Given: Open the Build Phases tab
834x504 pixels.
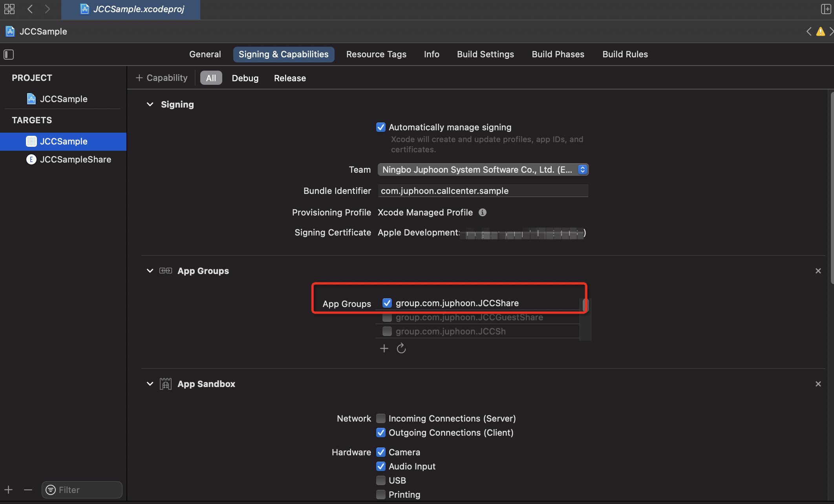Looking at the screenshot, I should 558,54.
